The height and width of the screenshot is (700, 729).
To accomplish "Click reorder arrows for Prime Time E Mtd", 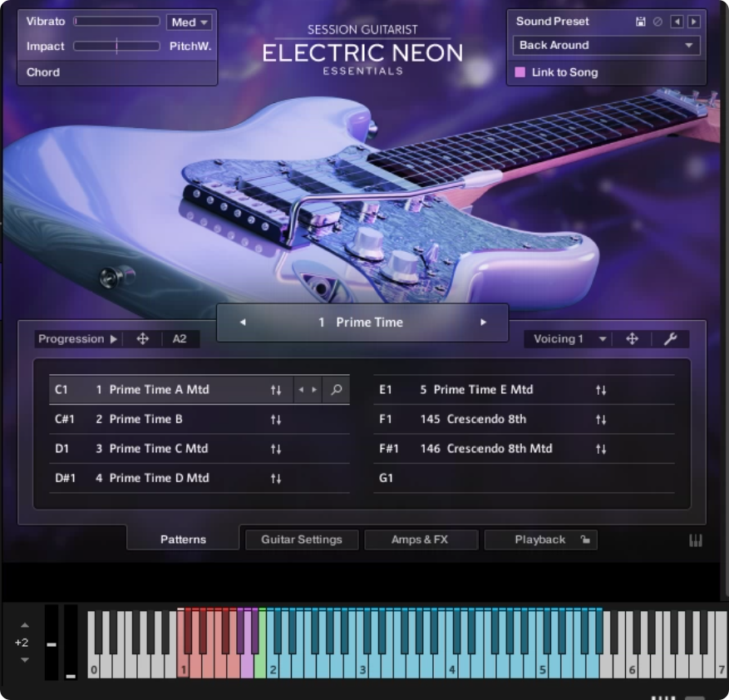I will 601,390.
